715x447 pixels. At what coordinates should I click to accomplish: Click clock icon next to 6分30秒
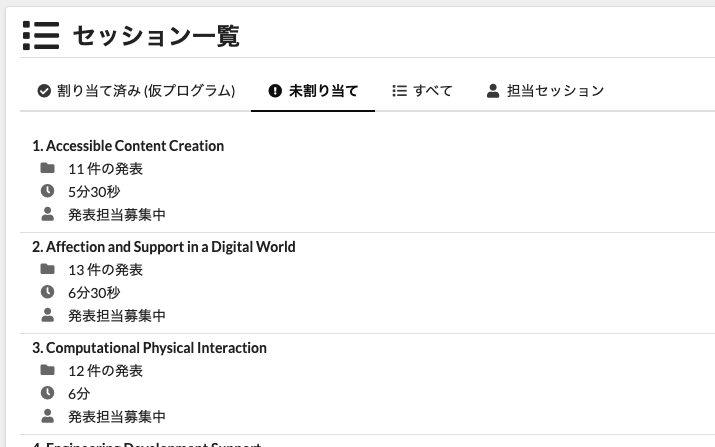coord(47,292)
